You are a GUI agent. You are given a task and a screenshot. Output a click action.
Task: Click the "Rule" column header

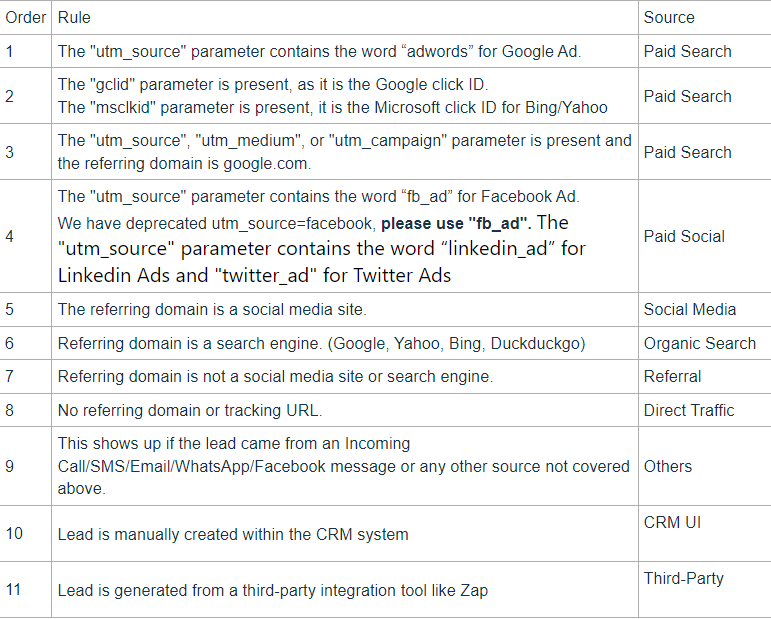pyautogui.click(x=74, y=17)
